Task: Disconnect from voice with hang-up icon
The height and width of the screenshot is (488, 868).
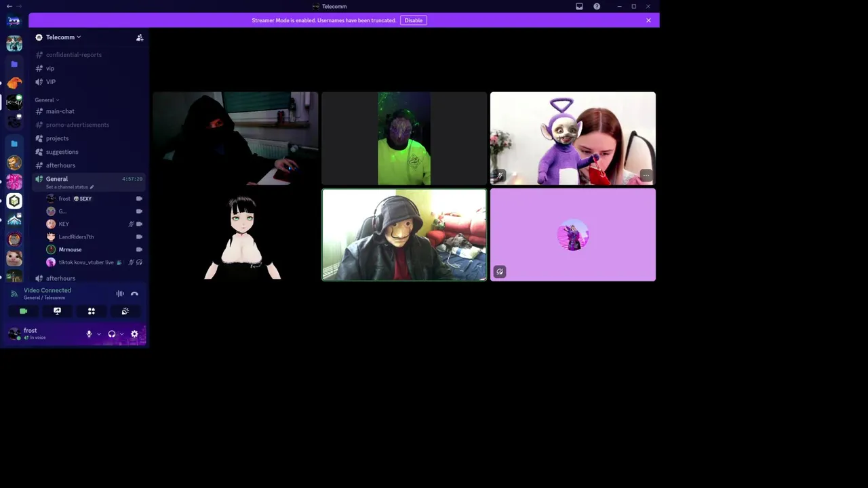Action: click(x=134, y=293)
